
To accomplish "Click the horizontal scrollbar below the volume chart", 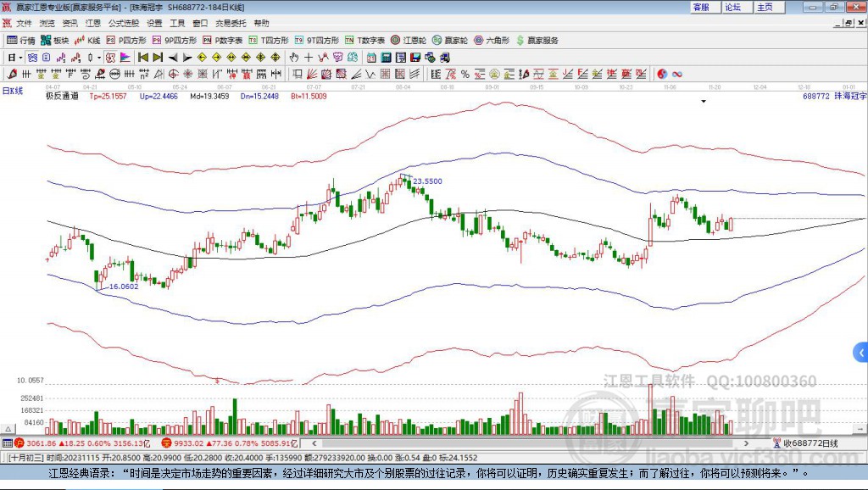I will (x=526, y=443).
